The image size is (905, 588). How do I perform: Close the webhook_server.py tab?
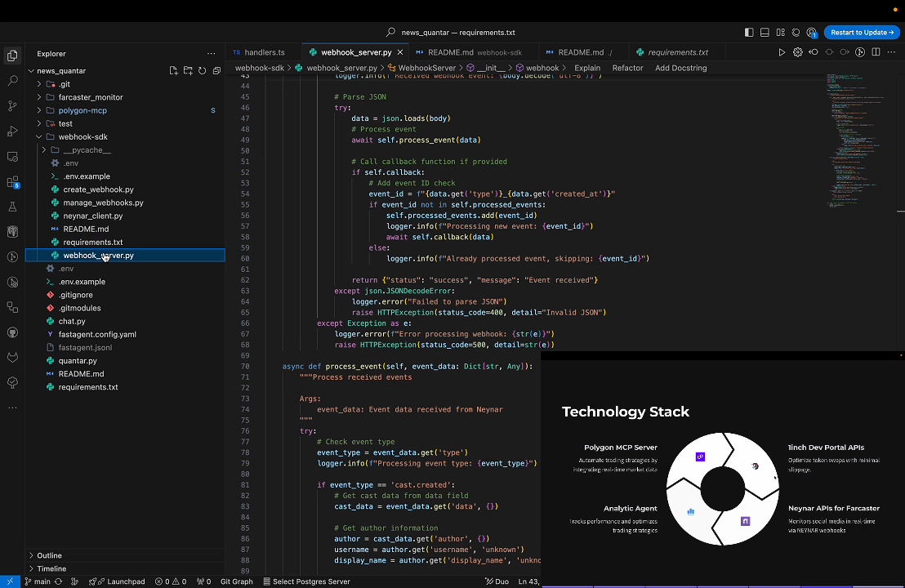point(400,52)
